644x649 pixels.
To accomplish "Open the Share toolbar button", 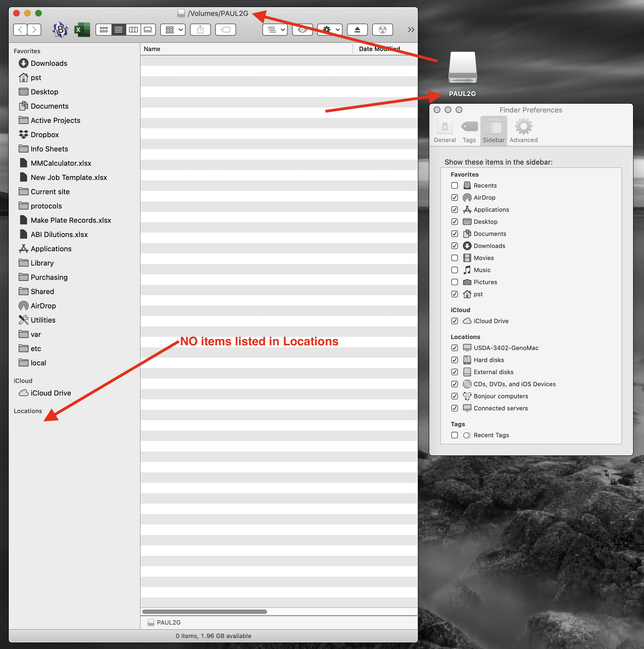I will coord(200,30).
